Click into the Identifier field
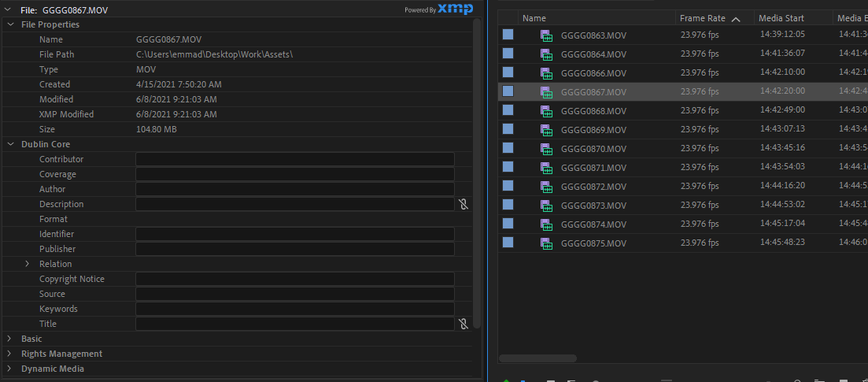Viewport: 868px width, 382px height. point(295,234)
